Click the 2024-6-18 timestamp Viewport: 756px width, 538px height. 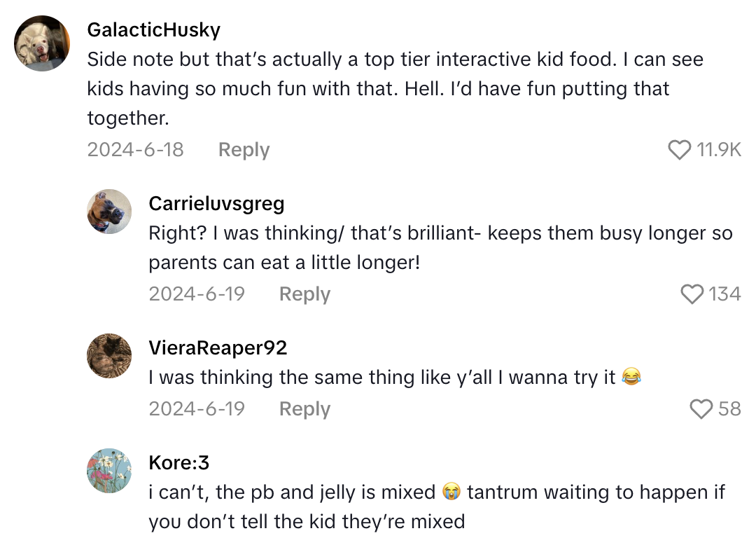[135, 149]
